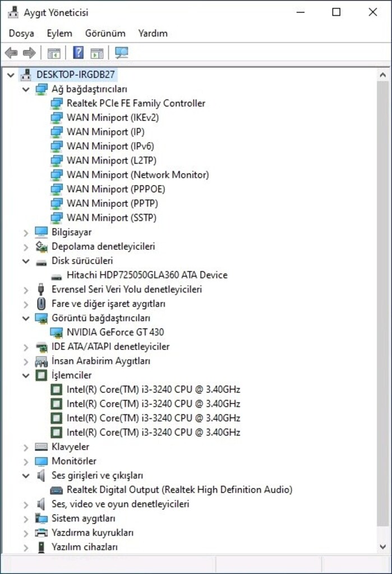Image resolution: width=392 pixels, height=574 pixels.
Task: Click the Back arrow toolbar icon
Action: coord(11,53)
